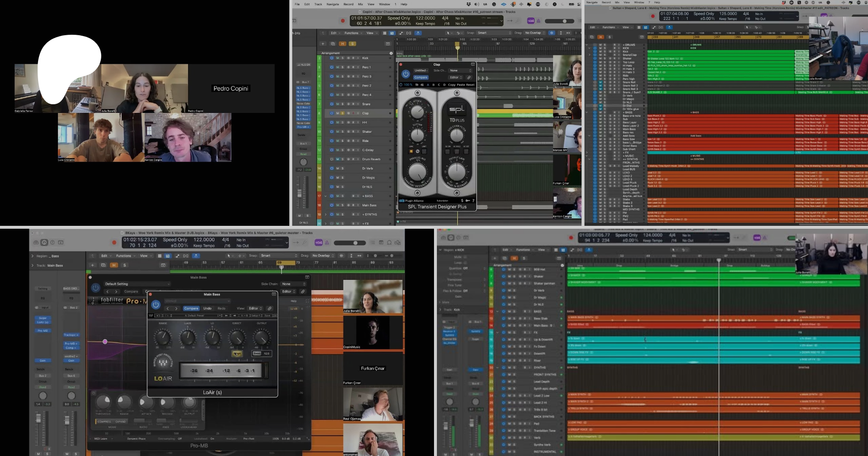868x456 pixels.
Task: Open the Track menu in the menu bar
Action: point(318,4)
